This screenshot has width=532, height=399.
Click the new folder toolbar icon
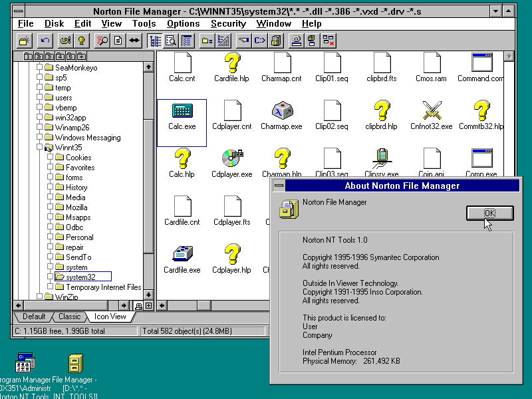click(x=25, y=41)
